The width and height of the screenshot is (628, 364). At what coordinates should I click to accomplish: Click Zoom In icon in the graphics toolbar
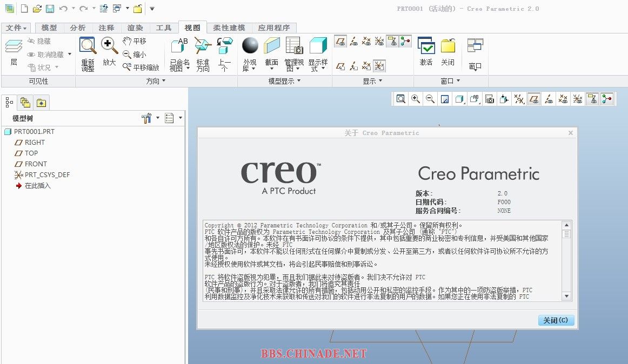click(416, 99)
